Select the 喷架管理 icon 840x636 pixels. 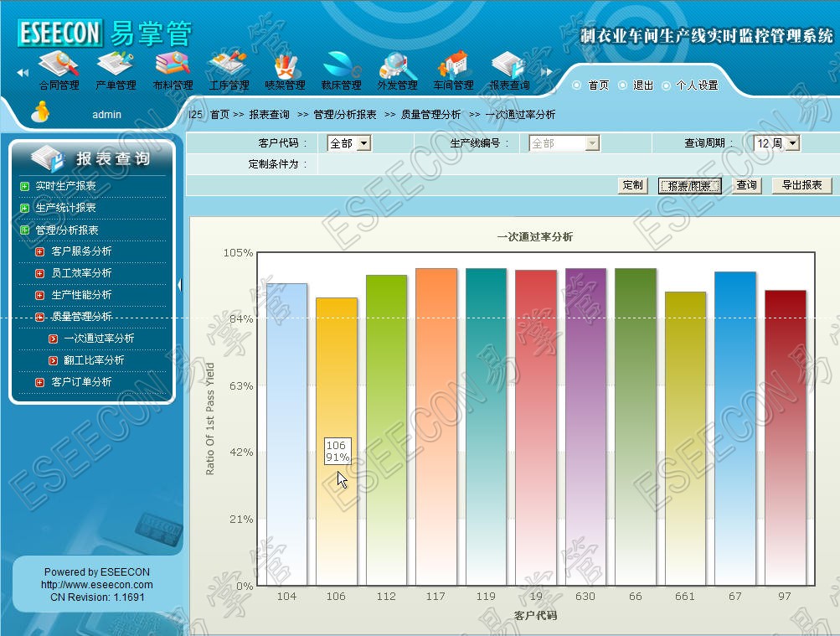285,65
